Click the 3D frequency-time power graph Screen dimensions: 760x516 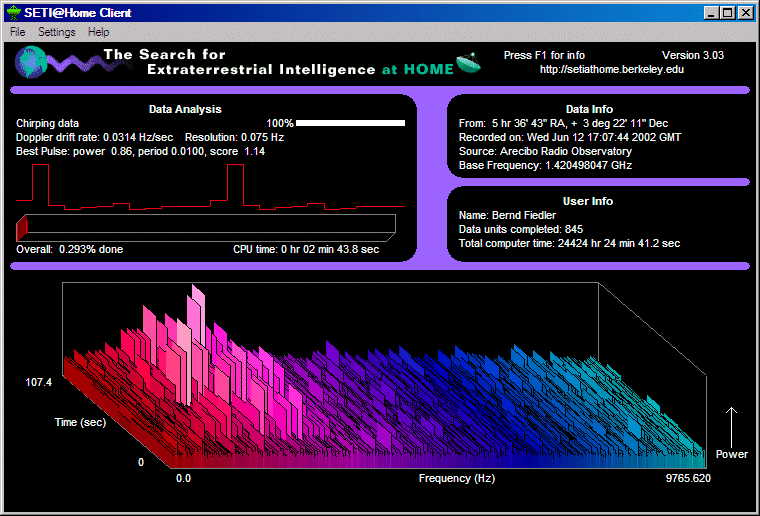[x=384, y=375]
